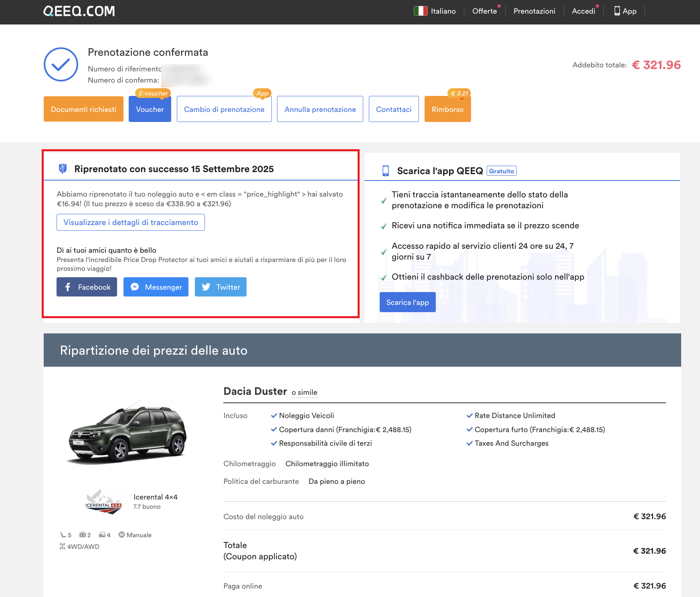Click the Rimborso button
This screenshot has height=597, width=700.
[x=447, y=109]
